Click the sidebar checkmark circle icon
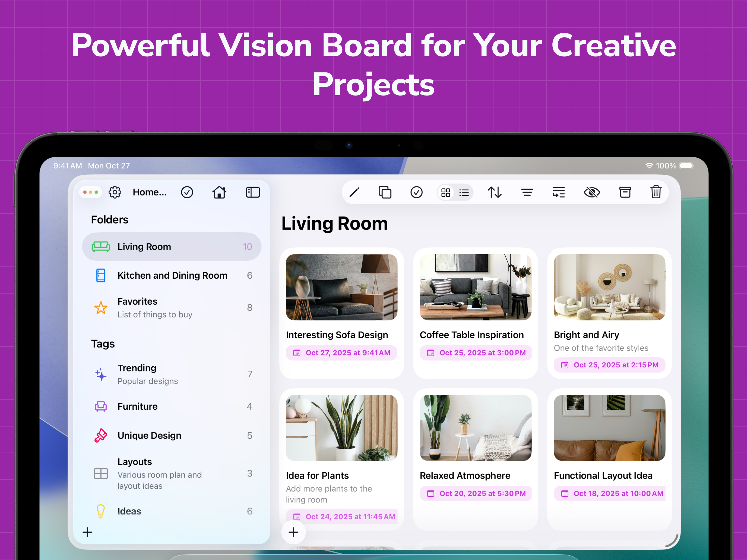The width and height of the screenshot is (747, 560). (187, 192)
